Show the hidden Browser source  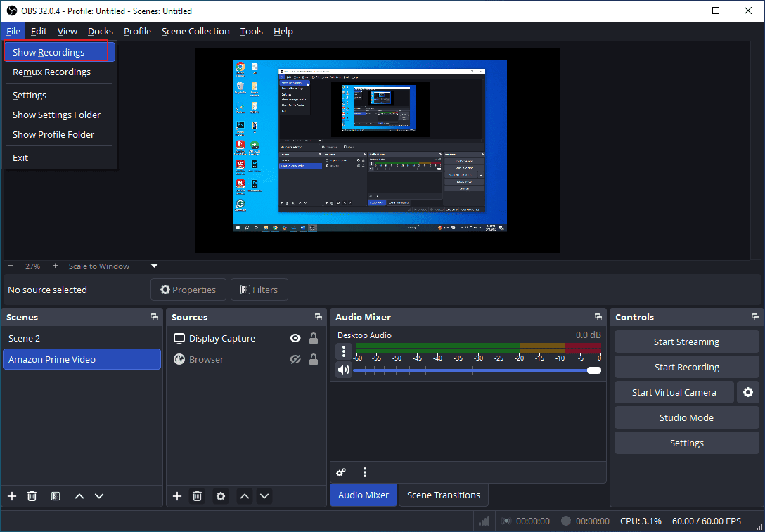point(295,359)
